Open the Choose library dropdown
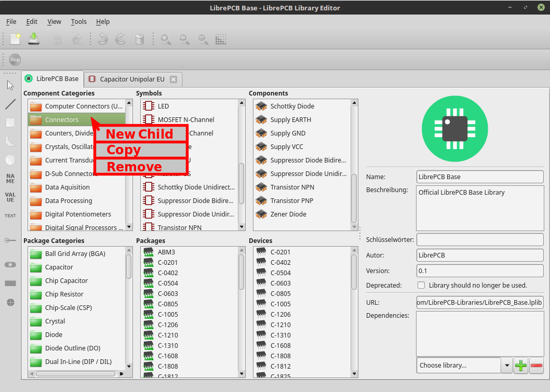The height and width of the screenshot is (392, 550). pos(506,365)
